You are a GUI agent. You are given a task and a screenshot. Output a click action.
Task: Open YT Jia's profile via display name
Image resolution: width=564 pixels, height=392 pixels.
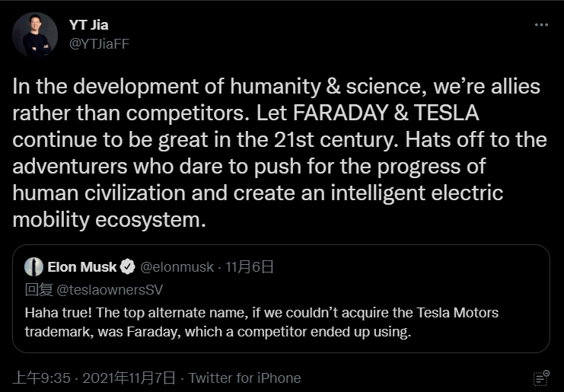pyautogui.click(x=88, y=25)
